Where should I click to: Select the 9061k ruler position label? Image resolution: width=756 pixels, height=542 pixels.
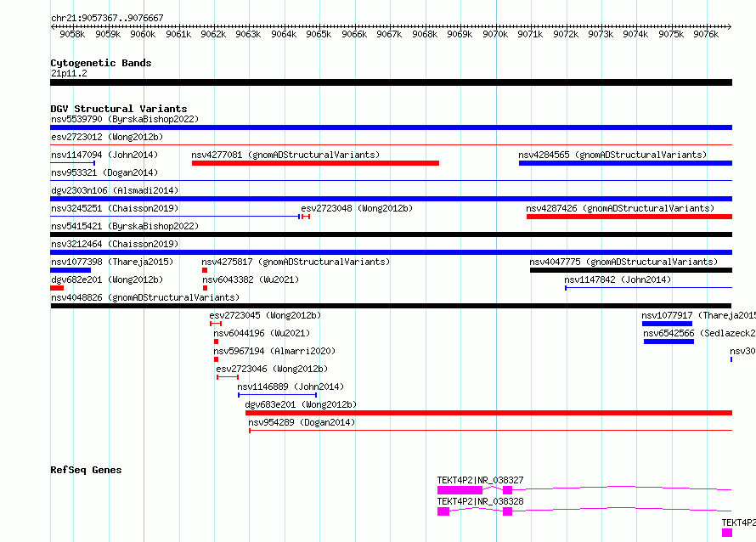coord(178,34)
